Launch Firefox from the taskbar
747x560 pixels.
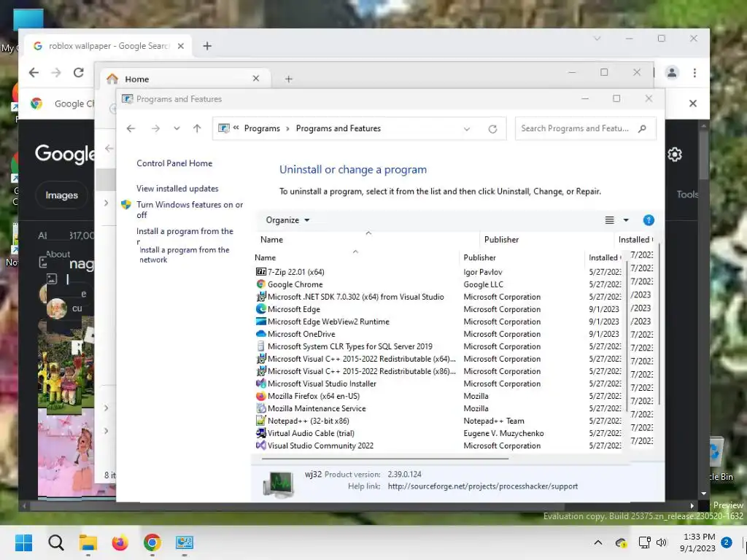[x=120, y=542]
